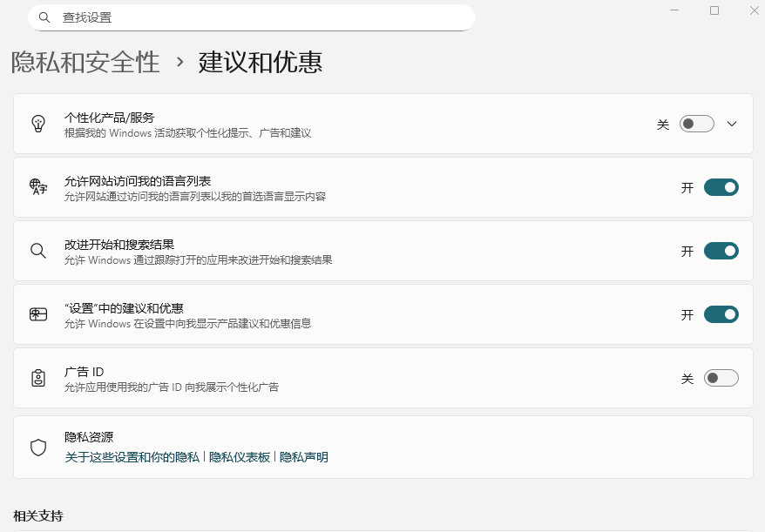Focus the 查找设置 search field

click(x=252, y=17)
